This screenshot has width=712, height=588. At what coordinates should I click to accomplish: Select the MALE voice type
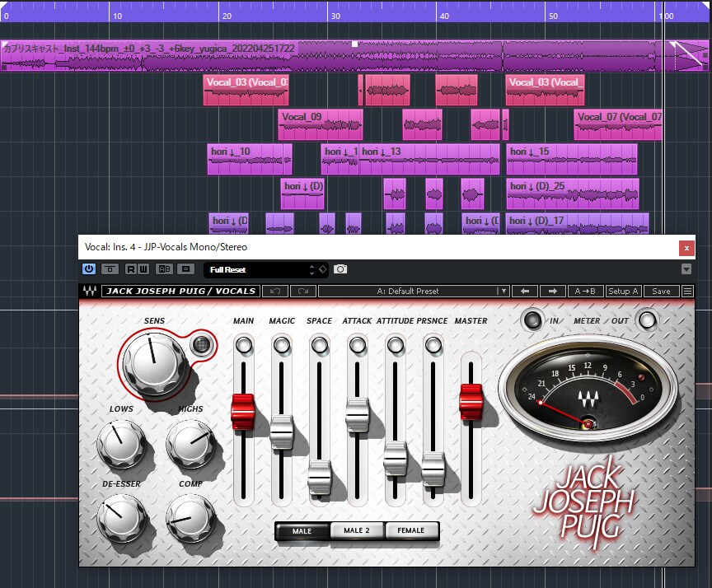(302, 531)
